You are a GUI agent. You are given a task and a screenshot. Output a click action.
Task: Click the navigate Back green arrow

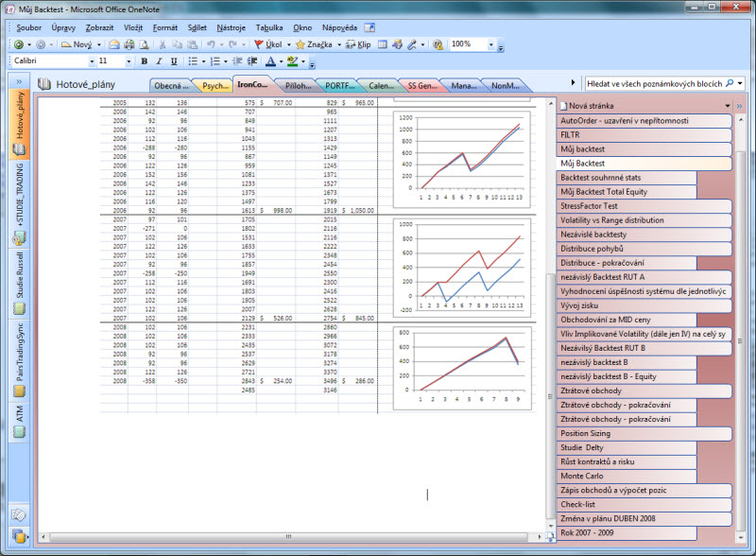point(19,44)
